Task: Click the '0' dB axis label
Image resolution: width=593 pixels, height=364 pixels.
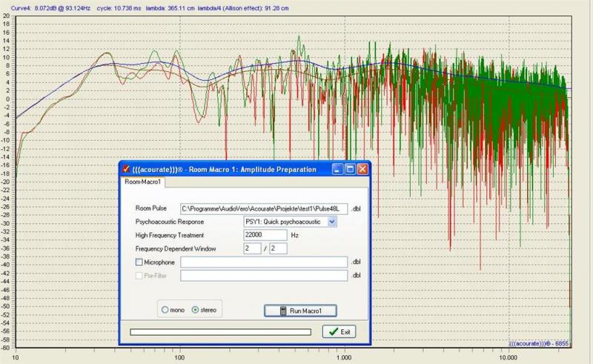Action: pos(7,99)
